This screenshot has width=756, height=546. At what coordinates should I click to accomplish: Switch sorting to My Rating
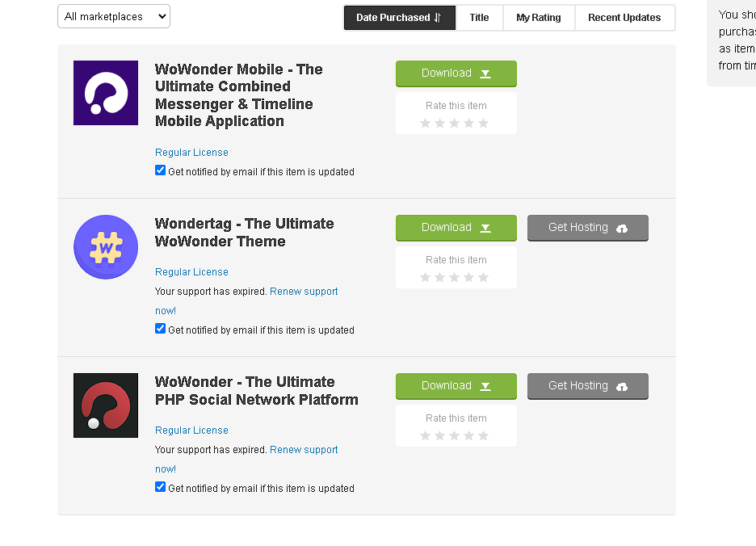tap(539, 18)
